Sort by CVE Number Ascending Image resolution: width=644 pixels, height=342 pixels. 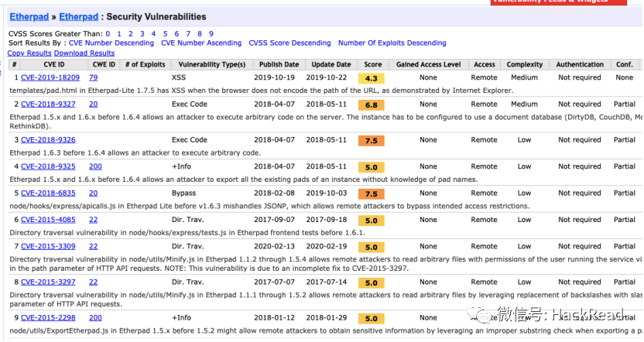click(x=201, y=43)
